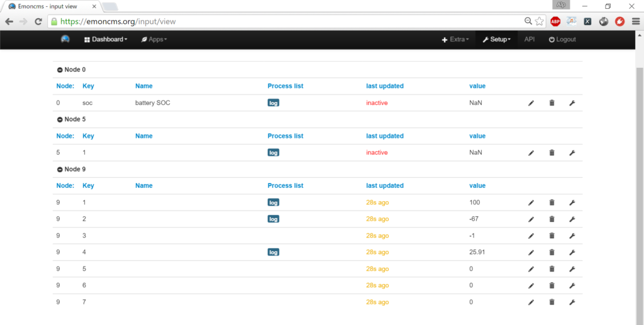Viewport: 644px width, 325px height.
Task: Collapse the Node 9 group
Action: point(60,169)
